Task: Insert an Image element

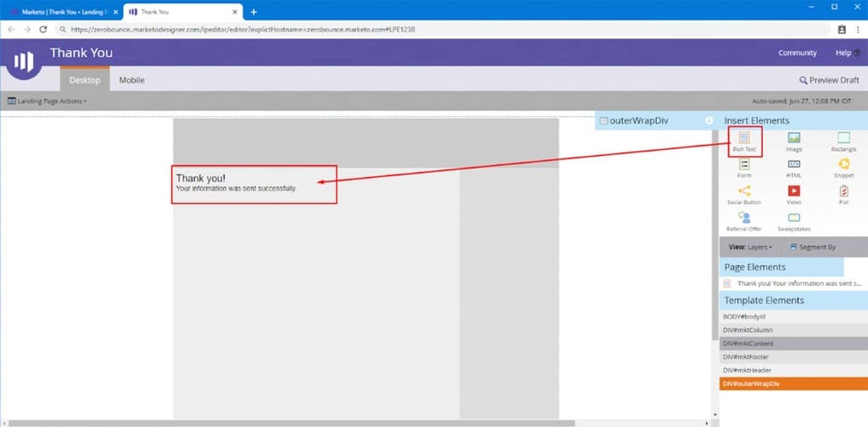Action: (793, 141)
